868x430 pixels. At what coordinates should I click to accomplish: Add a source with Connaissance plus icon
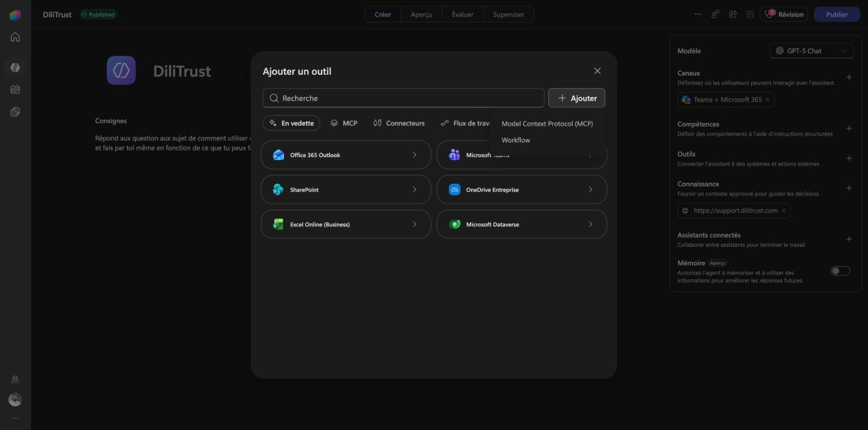point(849,188)
